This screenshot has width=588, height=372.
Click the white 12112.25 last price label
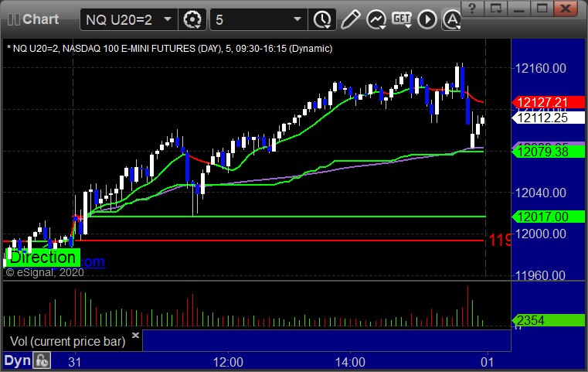(548, 118)
